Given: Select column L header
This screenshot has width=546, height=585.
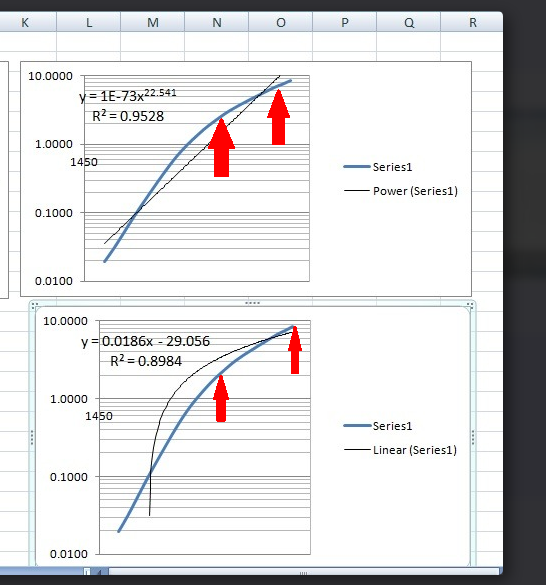Looking at the screenshot, I should click(x=89, y=22).
